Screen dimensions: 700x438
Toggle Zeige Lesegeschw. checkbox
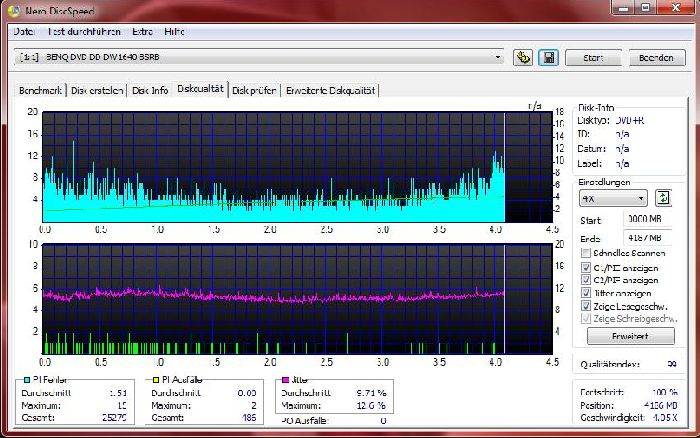click(x=586, y=306)
